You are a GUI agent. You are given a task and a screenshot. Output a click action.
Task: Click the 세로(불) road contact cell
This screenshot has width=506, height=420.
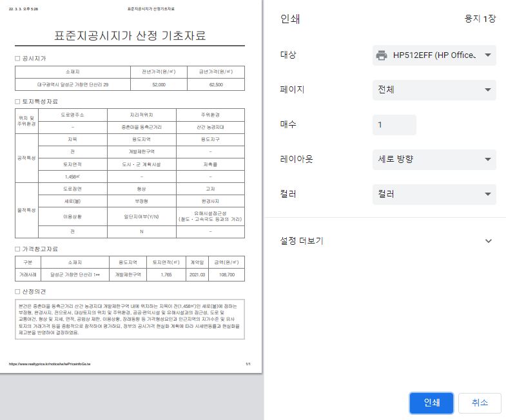[73, 201]
